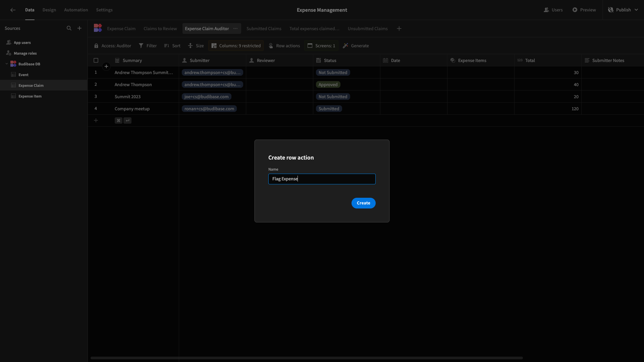644x362 pixels.
Task: Add a new column with plus circle
Action: click(106, 66)
